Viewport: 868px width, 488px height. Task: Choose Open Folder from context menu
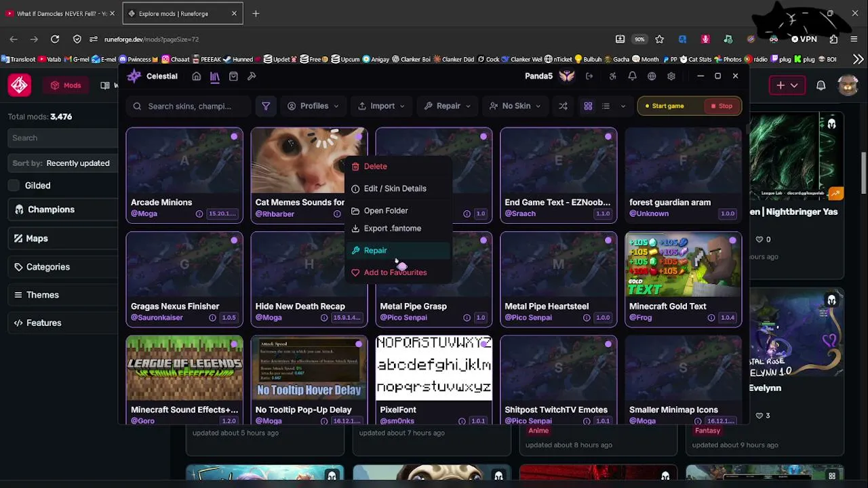(x=397, y=211)
